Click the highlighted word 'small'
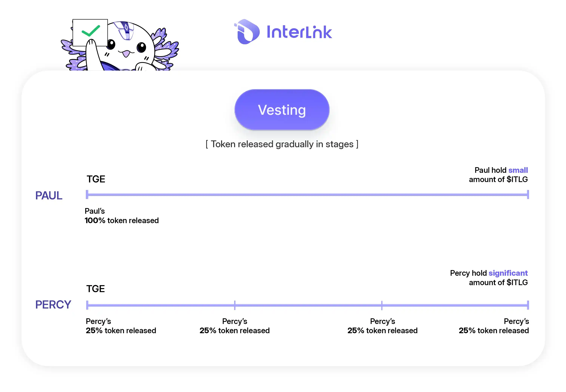This screenshot has width=566, height=392. (518, 170)
